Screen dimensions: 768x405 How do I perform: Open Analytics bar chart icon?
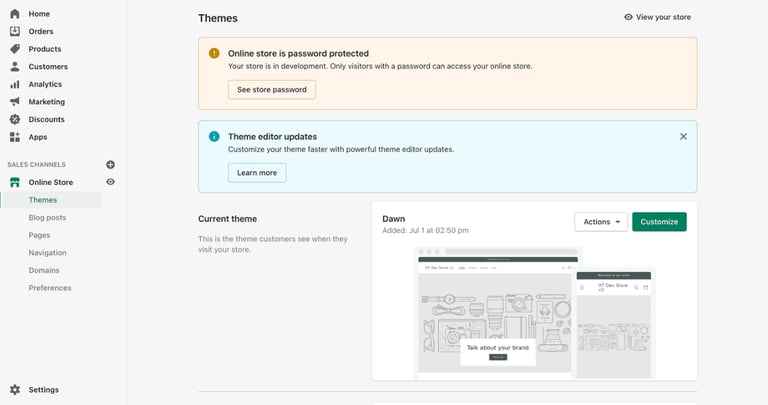[x=15, y=84]
